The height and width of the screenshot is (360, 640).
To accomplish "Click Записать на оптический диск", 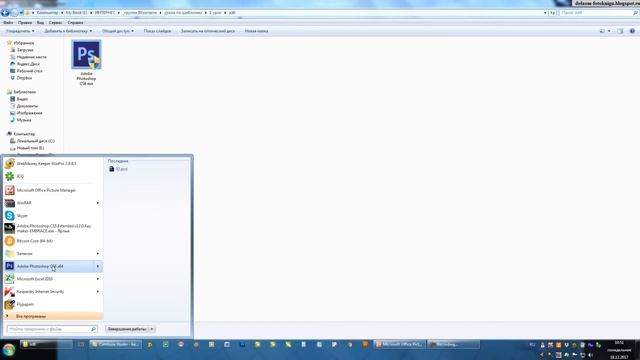I will tap(208, 31).
